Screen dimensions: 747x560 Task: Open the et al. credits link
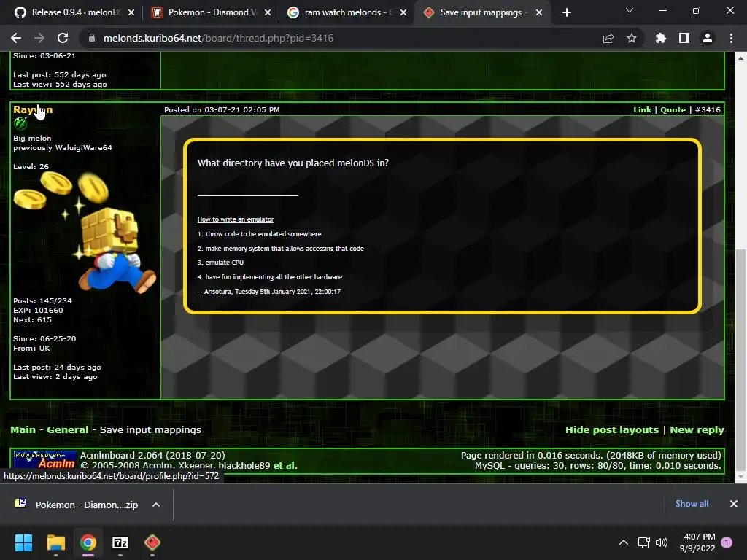(x=285, y=465)
